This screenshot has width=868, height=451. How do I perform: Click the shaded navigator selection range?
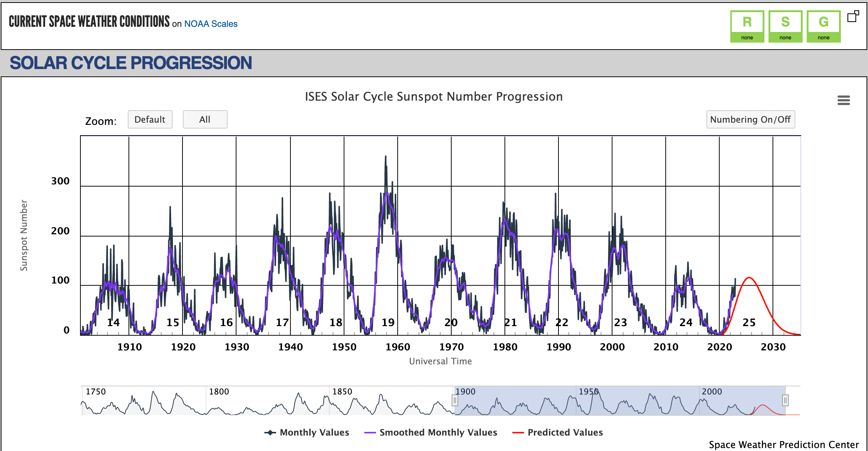620,400
